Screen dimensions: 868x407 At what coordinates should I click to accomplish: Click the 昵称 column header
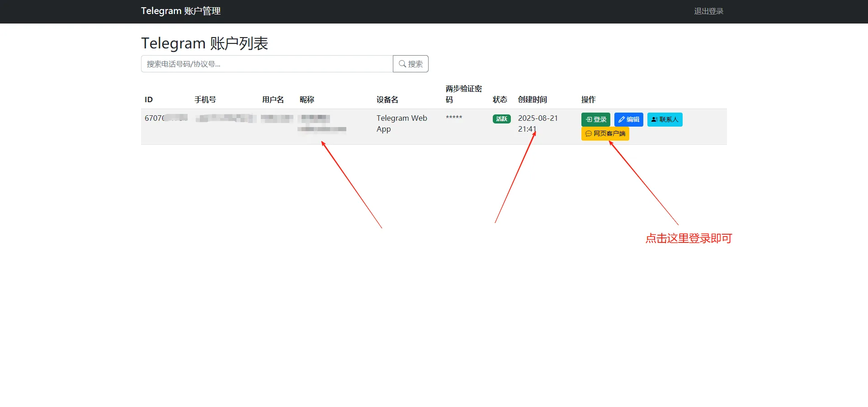point(307,99)
